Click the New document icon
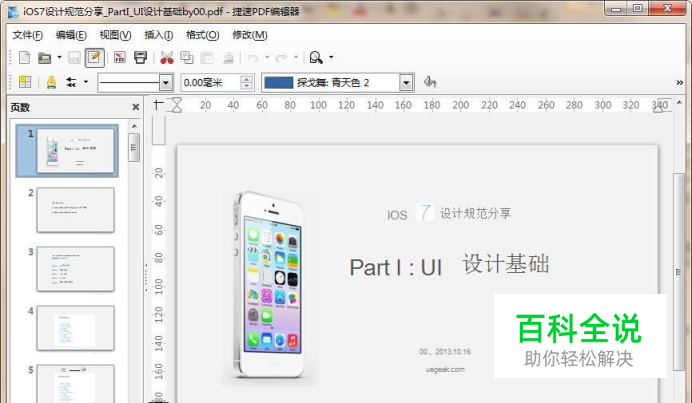The height and width of the screenshot is (403, 692). click(25, 57)
